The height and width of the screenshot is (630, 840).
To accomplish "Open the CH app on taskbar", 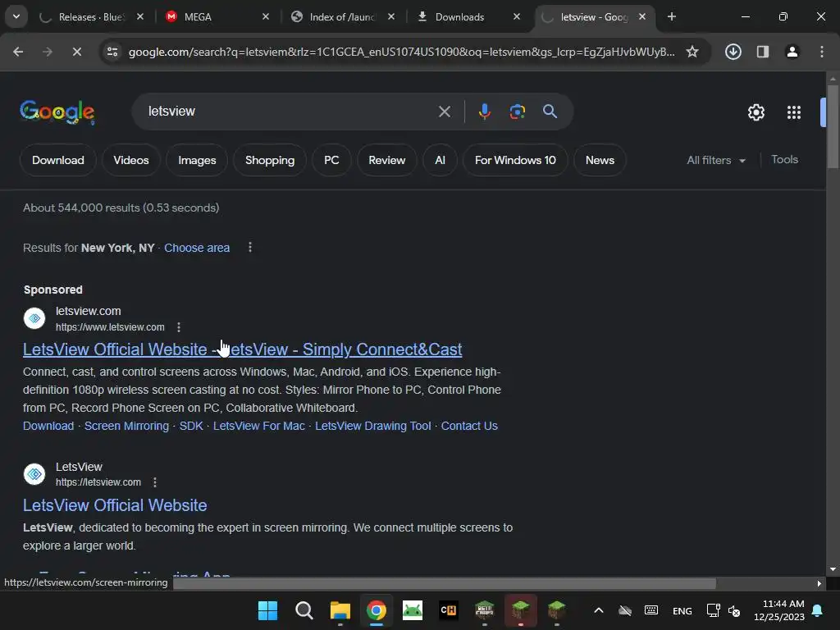I will pos(449,610).
